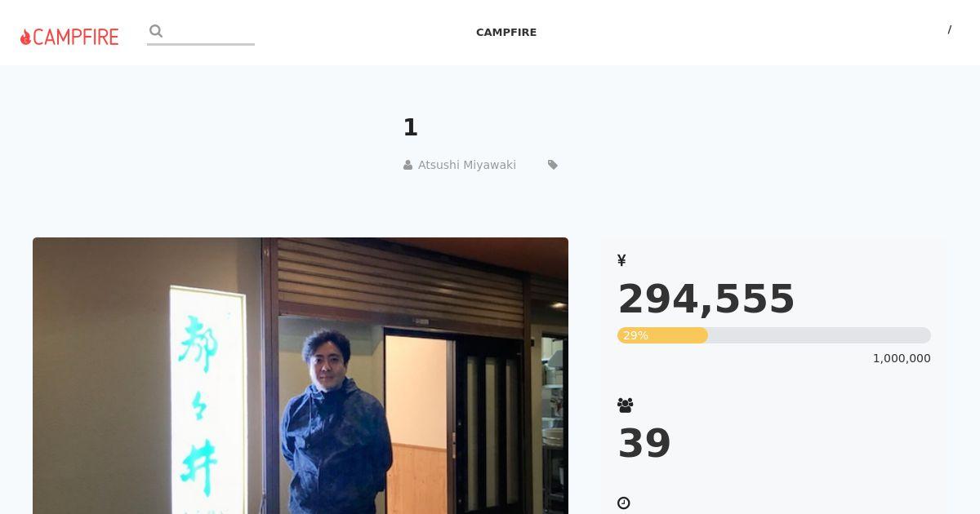This screenshot has width=980, height=514.
Task: Click the supporters group icon
Action: [626, 405]
